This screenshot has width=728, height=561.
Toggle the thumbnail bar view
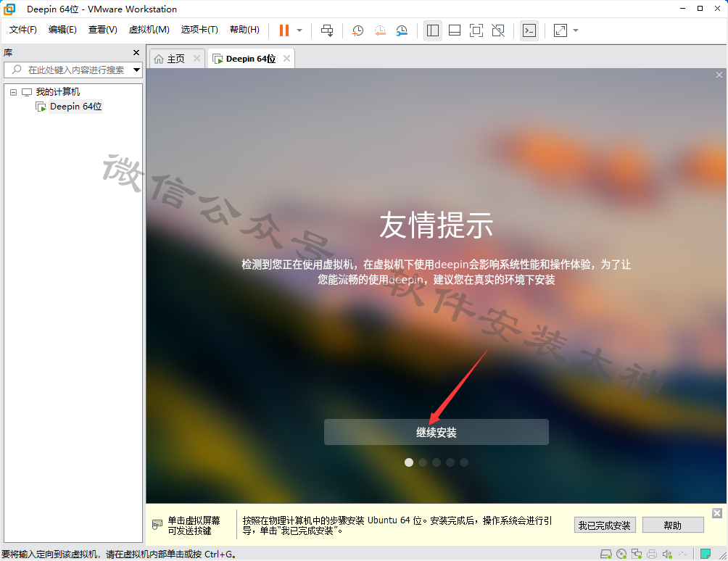455,30
